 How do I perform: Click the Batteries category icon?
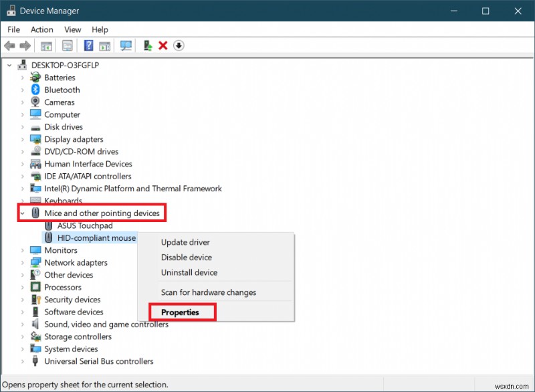coord(35,78)
